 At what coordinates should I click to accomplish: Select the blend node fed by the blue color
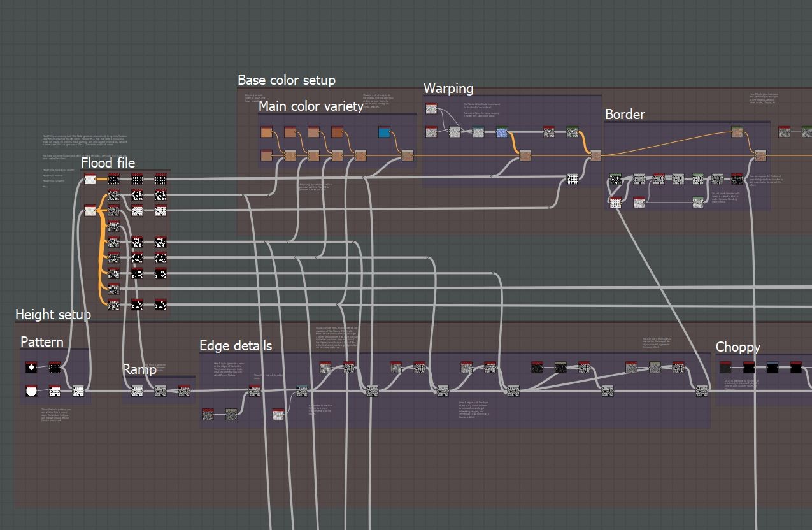coord(407,155)
